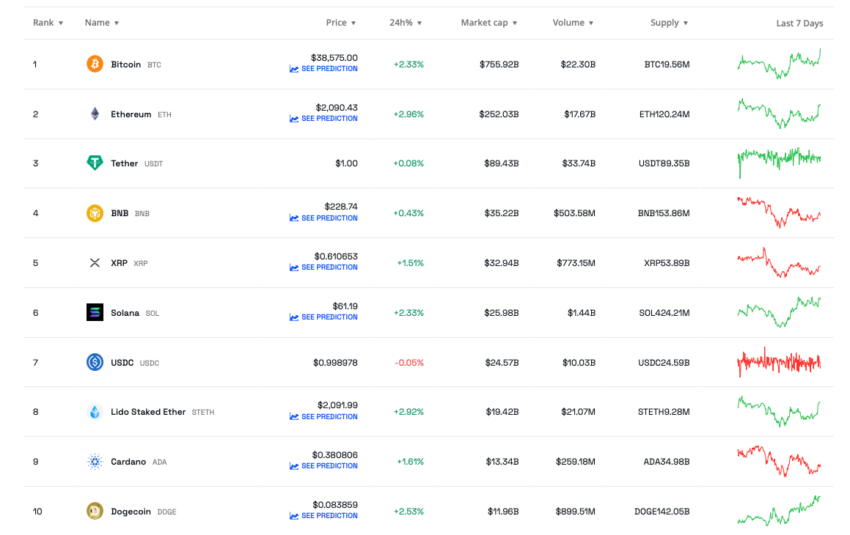Click the $38,575.00 Bitcoin price

tap(334, 57)
